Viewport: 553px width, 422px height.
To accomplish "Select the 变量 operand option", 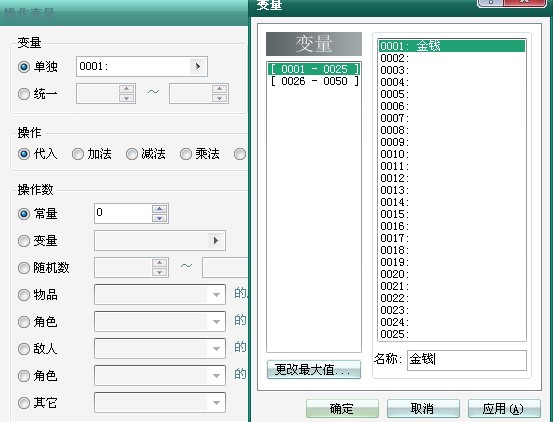I will [x=24, y=241].
